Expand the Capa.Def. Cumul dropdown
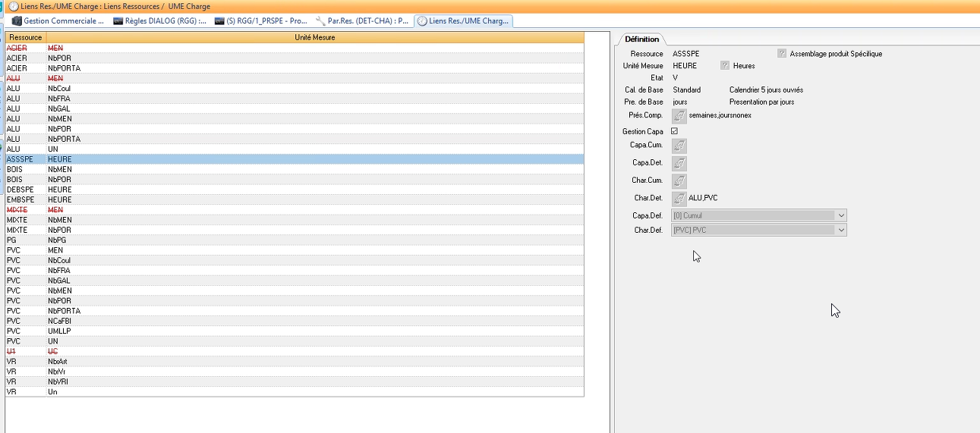Viewport: 980px width, 433px height. 840,215
